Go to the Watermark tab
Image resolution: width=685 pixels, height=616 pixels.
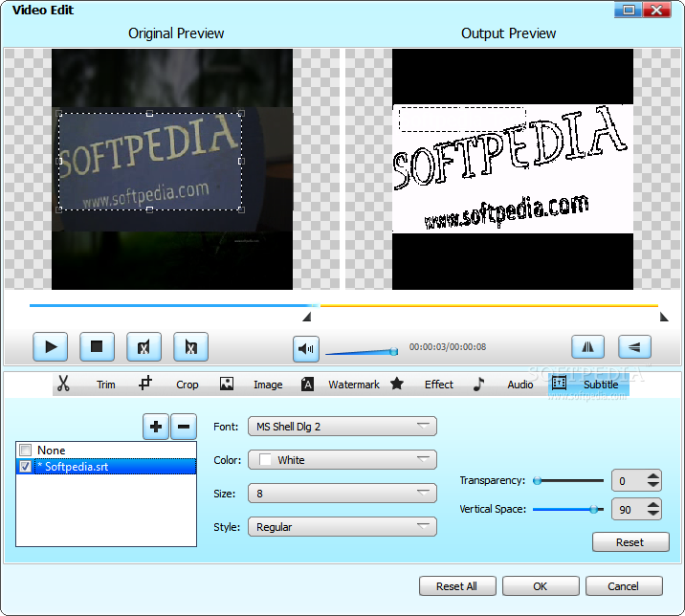point(354,385)
